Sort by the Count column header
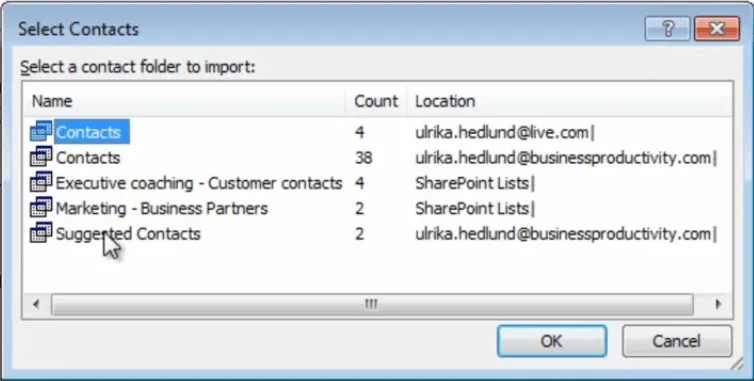754x381 pixels. [x=376, y=101]
